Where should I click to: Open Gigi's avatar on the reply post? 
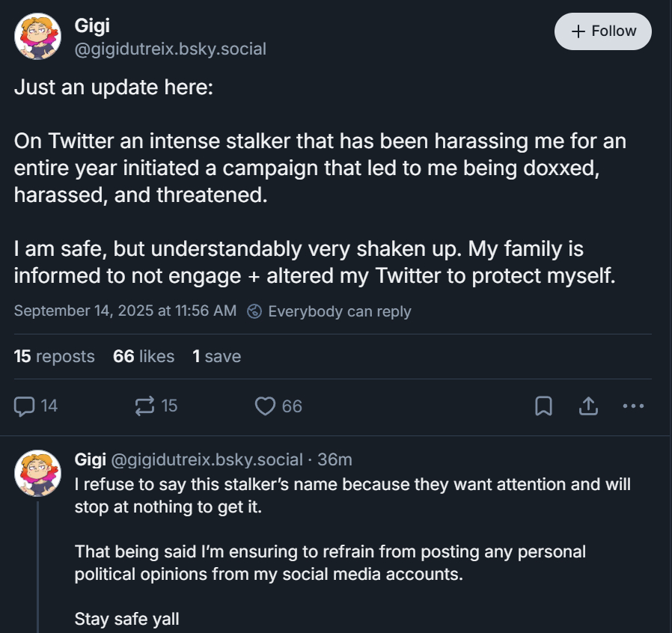[37, 473]
